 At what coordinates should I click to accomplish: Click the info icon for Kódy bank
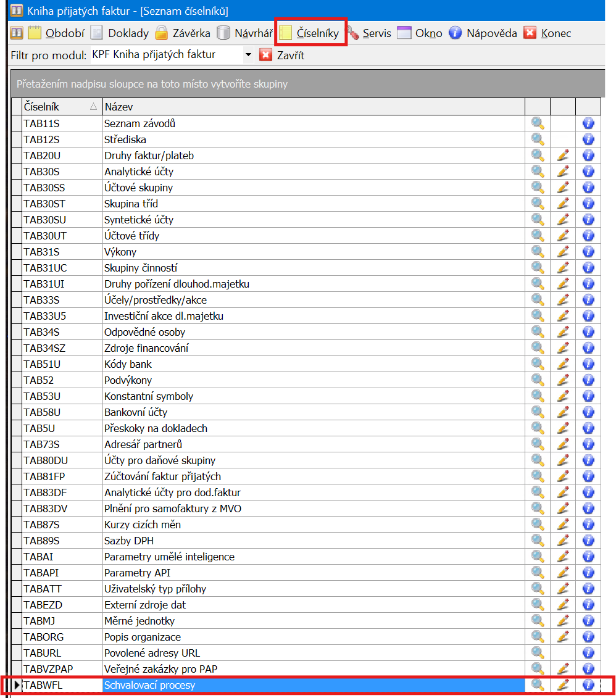pos(588,364)
